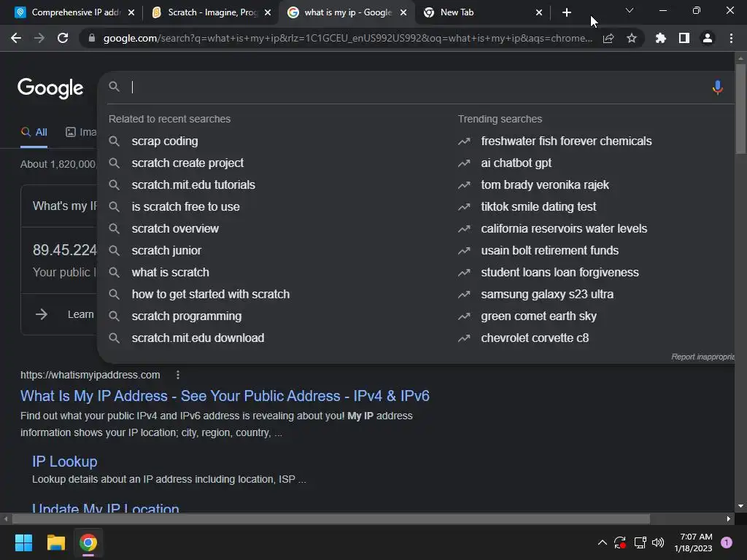Click the vertical page scrollbar
Viewport: 747px width, 560px height.
(x=740, y=109)
